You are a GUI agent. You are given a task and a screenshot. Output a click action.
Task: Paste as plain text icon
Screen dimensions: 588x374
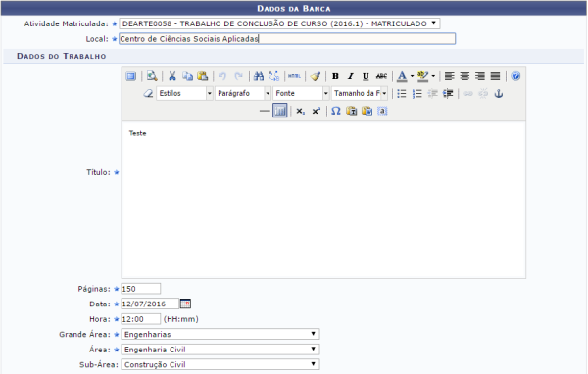[x=352, y=111]
